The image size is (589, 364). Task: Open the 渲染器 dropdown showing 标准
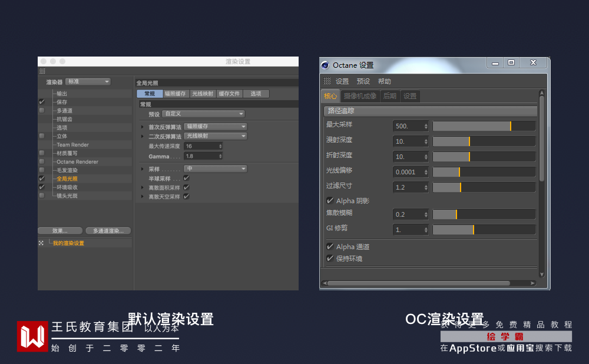pos(88,81)
